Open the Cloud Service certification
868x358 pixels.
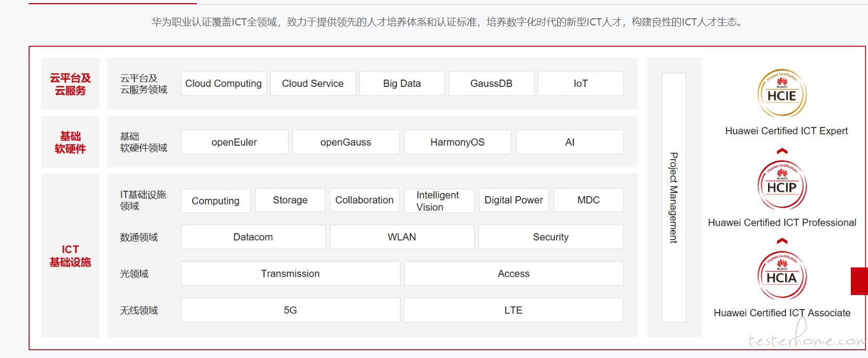313,84
